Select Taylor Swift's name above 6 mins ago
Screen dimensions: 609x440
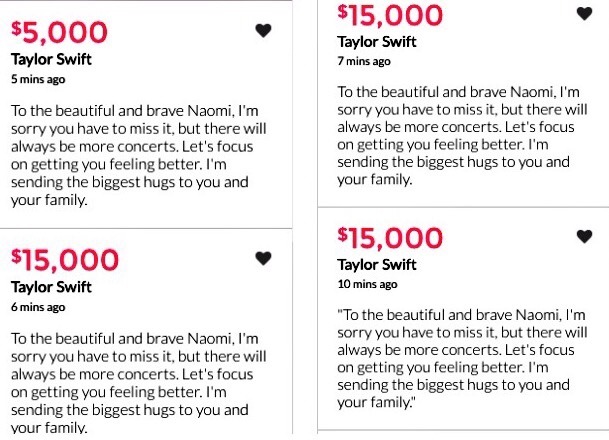51,287
